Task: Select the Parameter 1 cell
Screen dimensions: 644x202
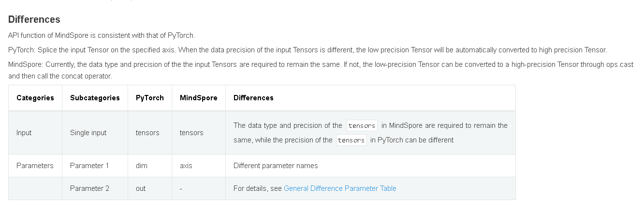Action: tap(89, 166)
